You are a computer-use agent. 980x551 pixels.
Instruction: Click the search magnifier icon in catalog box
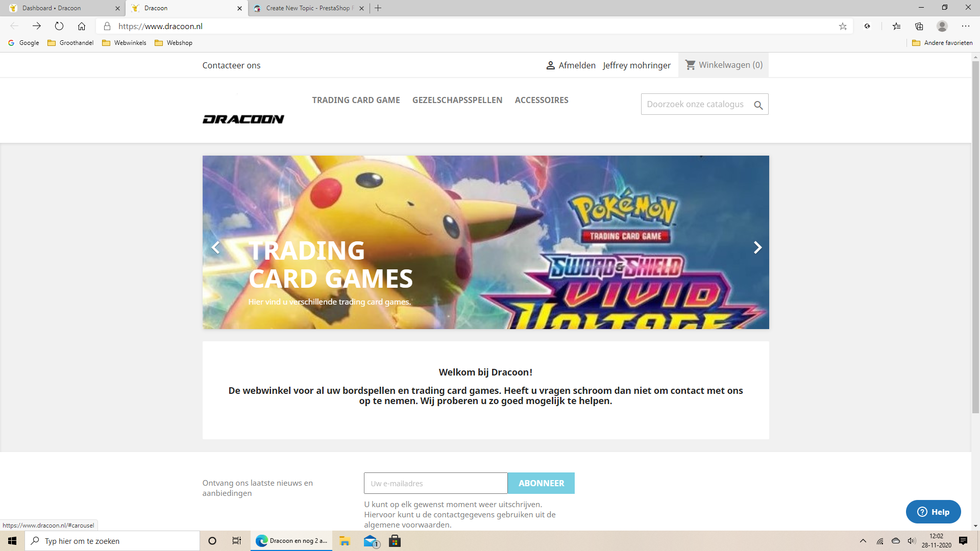(x=758, y=105)
